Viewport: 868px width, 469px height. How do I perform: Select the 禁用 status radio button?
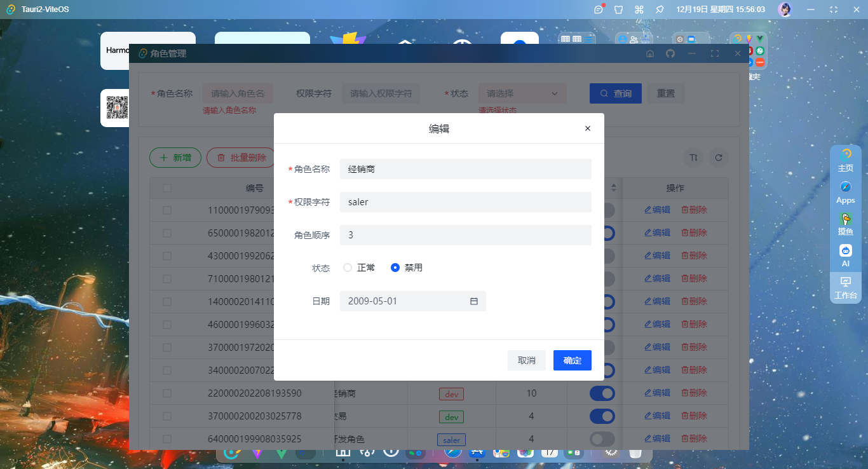pyautogui.click(x=394, y=268)
